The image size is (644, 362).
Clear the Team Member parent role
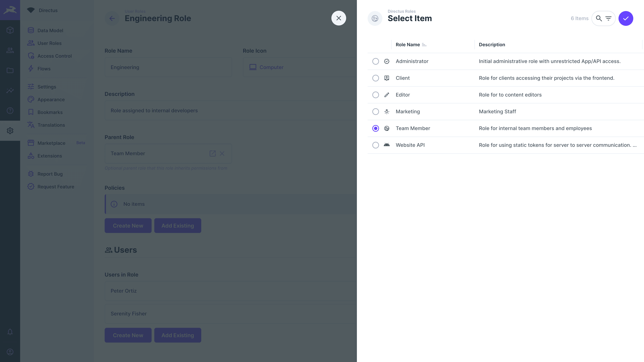tap(222, 153)
